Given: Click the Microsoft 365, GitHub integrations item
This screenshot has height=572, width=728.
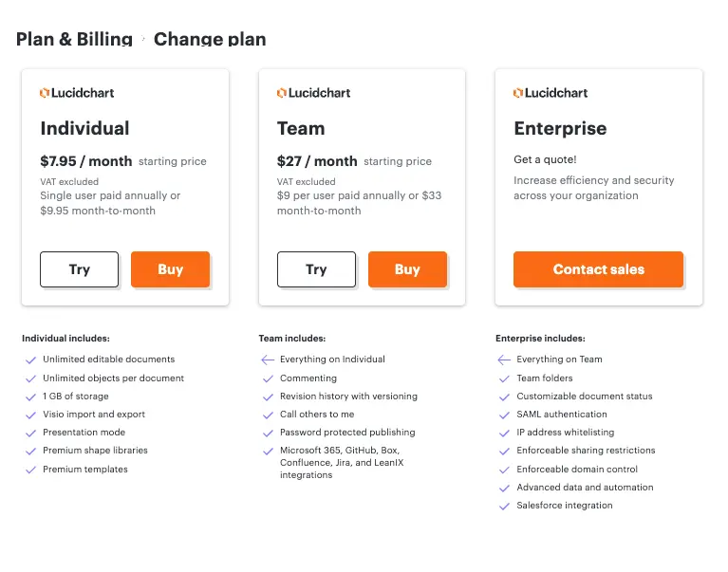Looking at the screenshot, I should pos(343,463).
